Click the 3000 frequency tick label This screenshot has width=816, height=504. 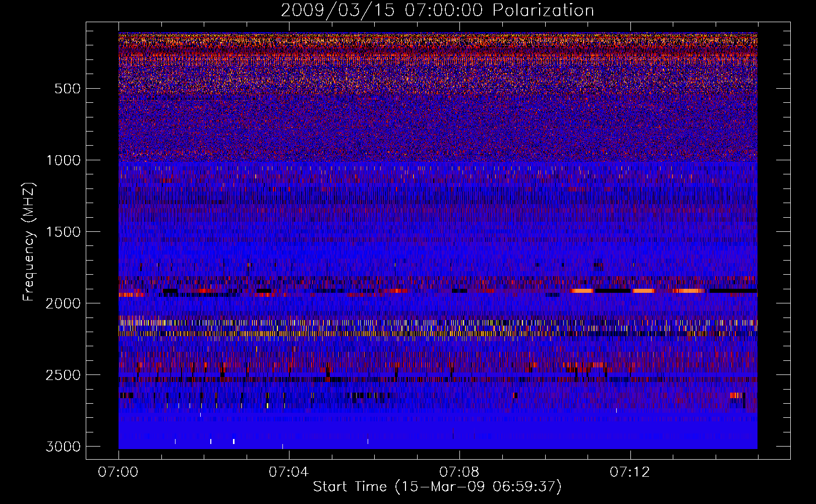tap(63, 447)
